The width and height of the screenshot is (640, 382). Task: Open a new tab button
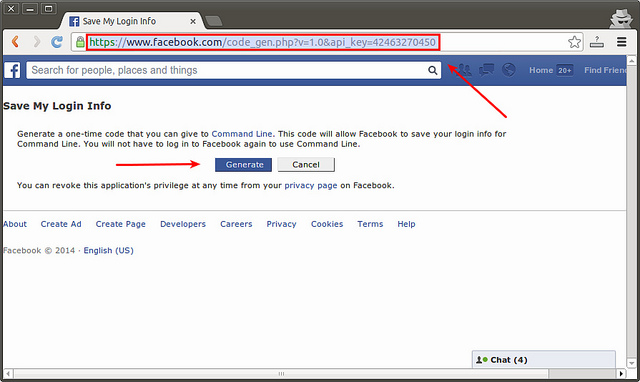[x=213, y=21]
